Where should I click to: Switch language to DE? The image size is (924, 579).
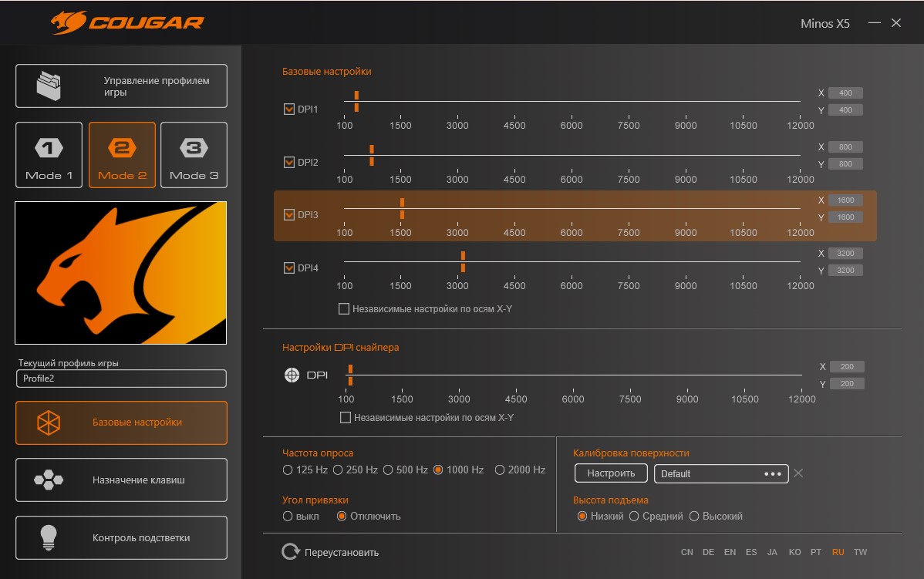(x=708, y=552)
